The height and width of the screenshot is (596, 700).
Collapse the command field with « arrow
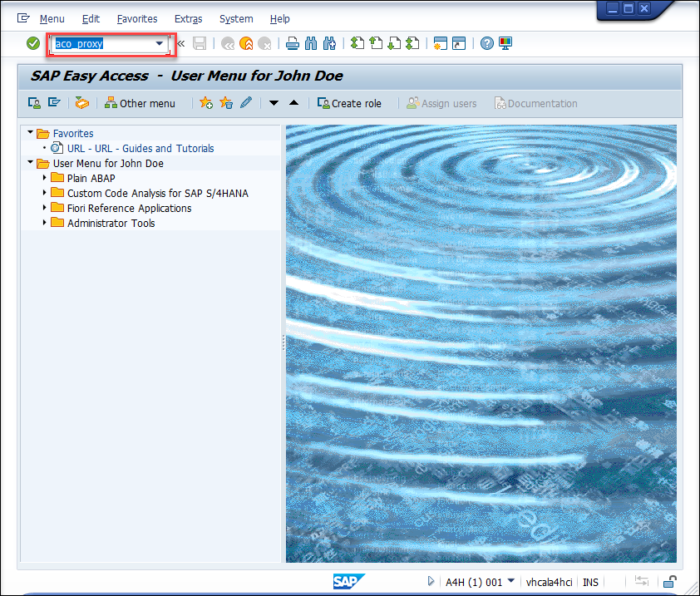point(180,43)
